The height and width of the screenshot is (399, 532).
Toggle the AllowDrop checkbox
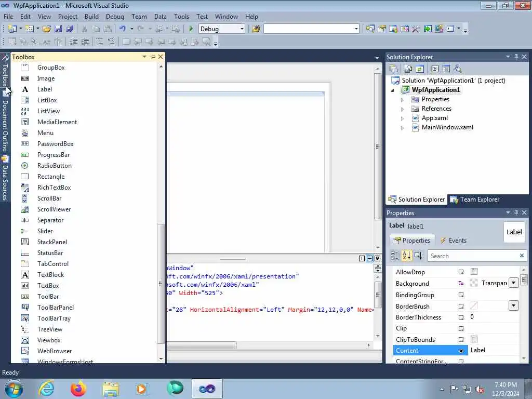474,271
